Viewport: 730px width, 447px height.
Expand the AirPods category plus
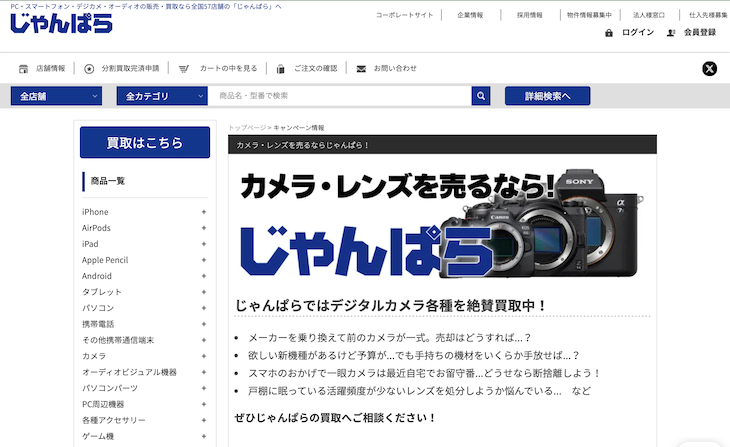(x=204, y=228)
